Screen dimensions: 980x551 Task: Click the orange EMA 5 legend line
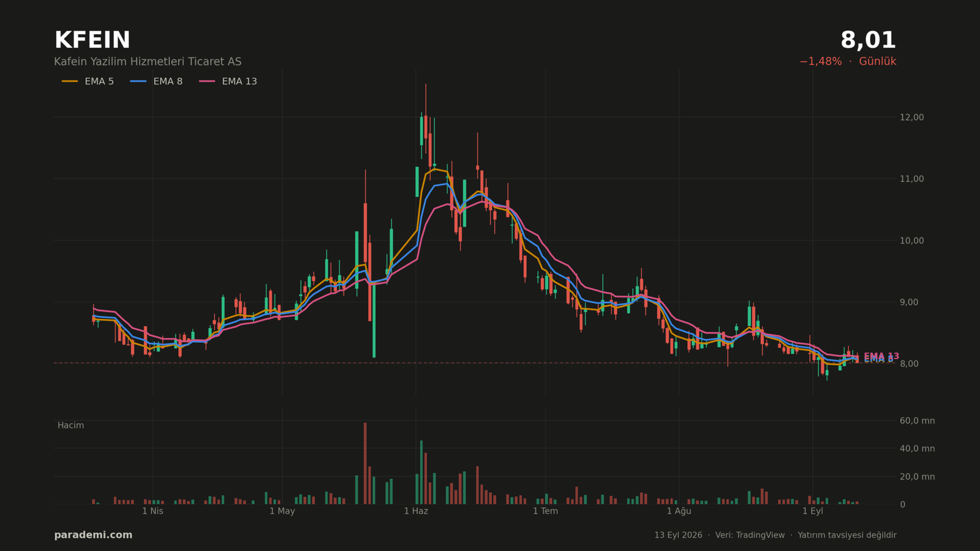70,81
